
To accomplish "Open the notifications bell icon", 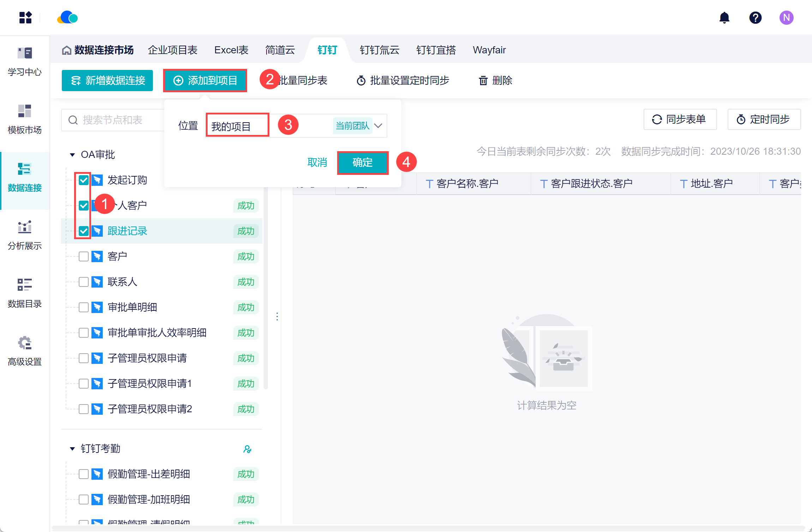I will (x=724, y=18).
